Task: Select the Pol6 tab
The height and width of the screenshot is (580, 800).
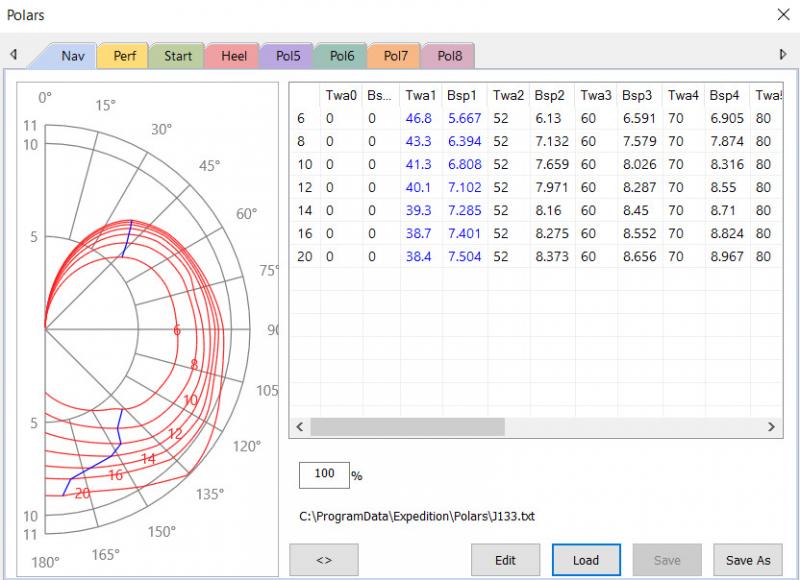Action: 342,56
